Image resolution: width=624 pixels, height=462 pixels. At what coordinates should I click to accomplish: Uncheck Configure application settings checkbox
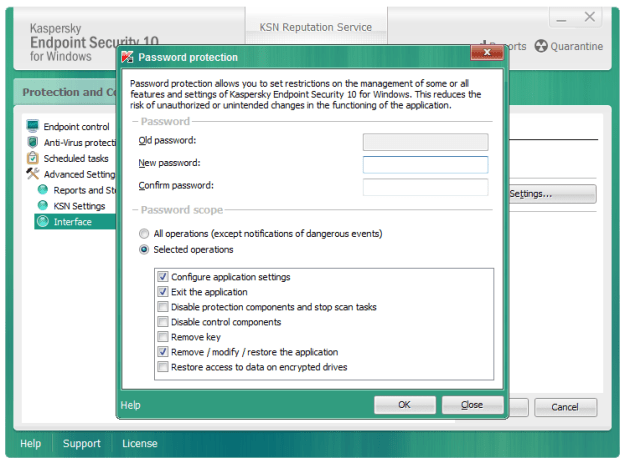163,277
